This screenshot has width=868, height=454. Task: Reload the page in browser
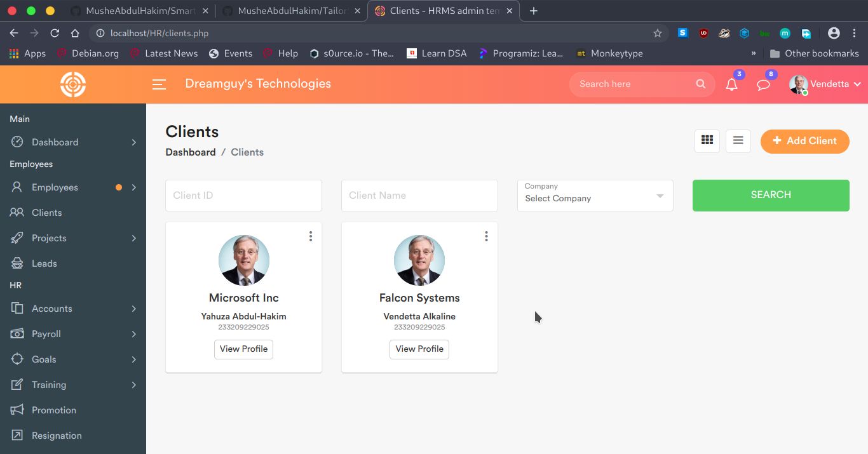click(55, 33)
